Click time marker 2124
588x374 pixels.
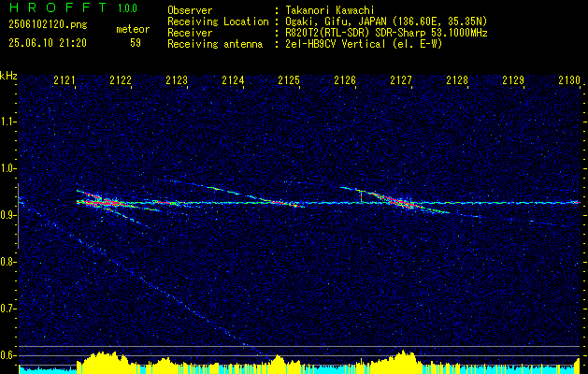click(x=233, y=80)
